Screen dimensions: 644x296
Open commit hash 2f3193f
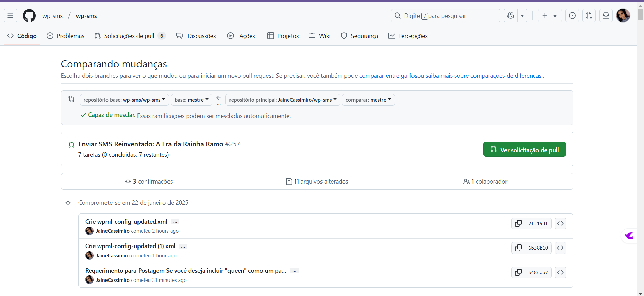tap(538, 223)
